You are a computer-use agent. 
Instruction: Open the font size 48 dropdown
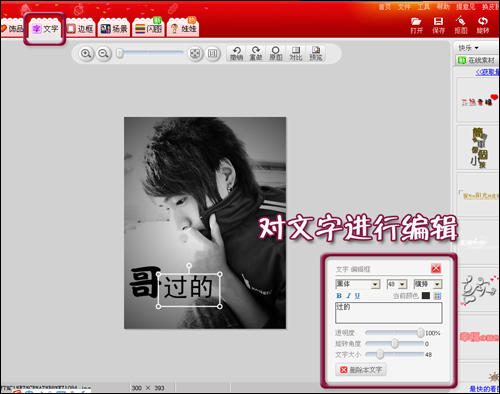click(x=403, y=284)
